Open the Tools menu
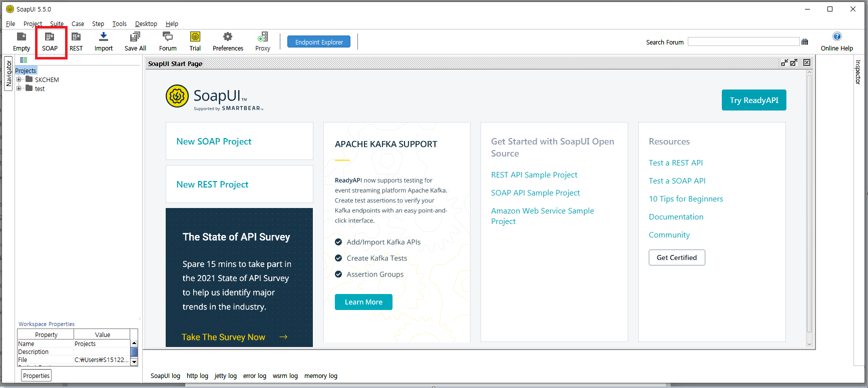Screen dimensions: 868x388 point(119,23)
